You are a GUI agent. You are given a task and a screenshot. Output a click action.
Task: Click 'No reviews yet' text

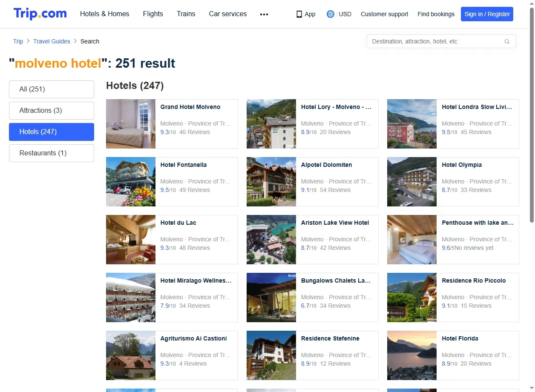tap(474, 248)
